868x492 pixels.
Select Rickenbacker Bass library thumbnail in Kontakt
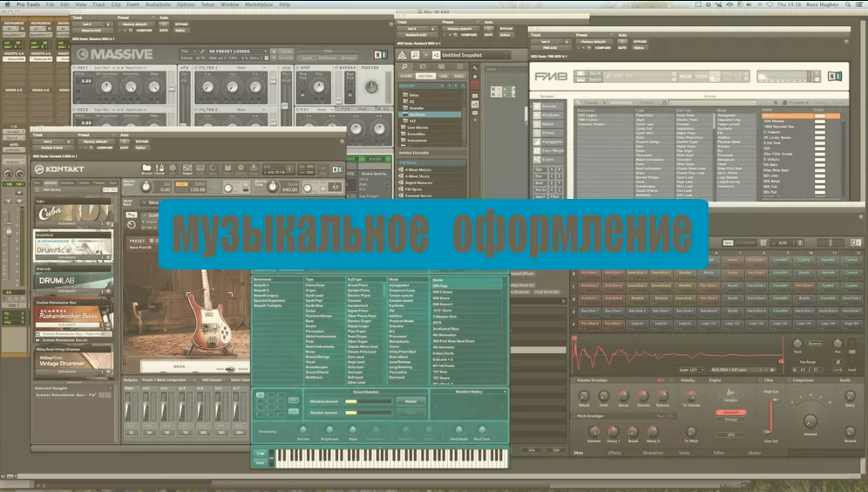pyautogui.click(x=73, y=316)
